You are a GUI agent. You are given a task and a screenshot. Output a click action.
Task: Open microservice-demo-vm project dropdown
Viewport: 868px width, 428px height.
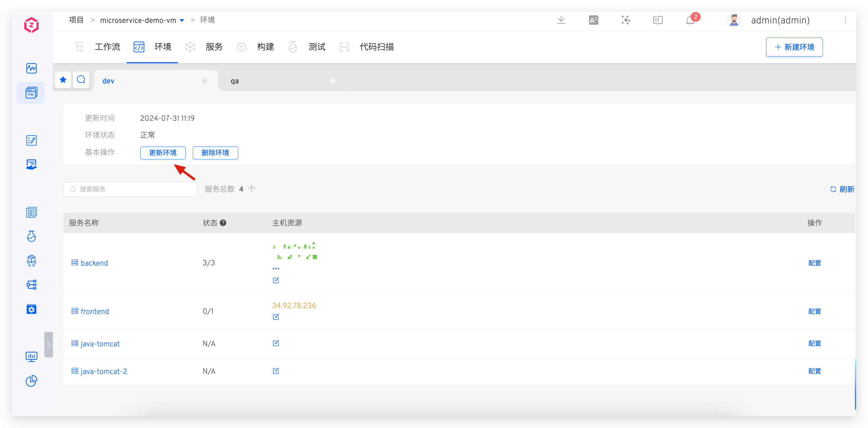point(182,20)
